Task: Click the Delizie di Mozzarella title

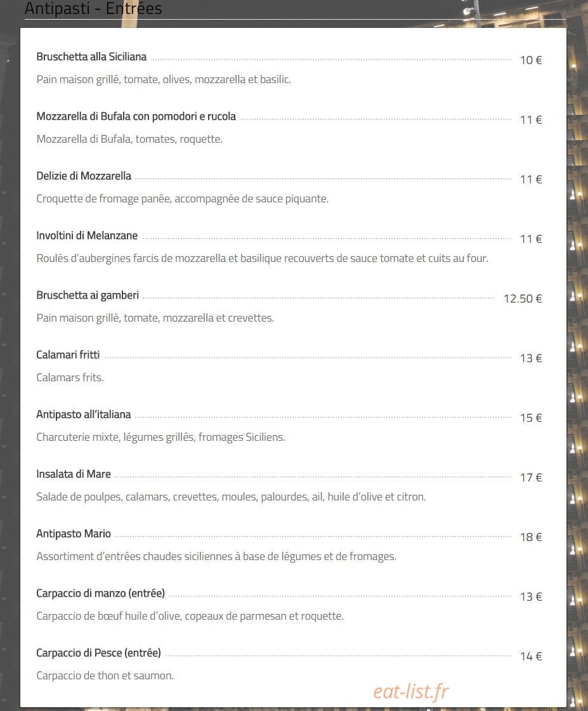Action: tap(84, 176)
